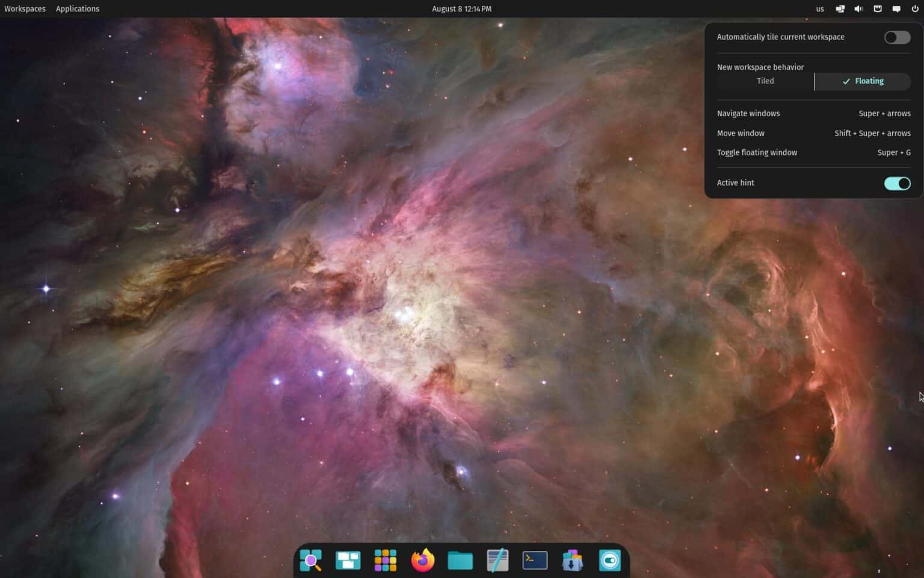Open the COSMIC Store dock icon
The image size is (924, 578).
pos(571,560)
